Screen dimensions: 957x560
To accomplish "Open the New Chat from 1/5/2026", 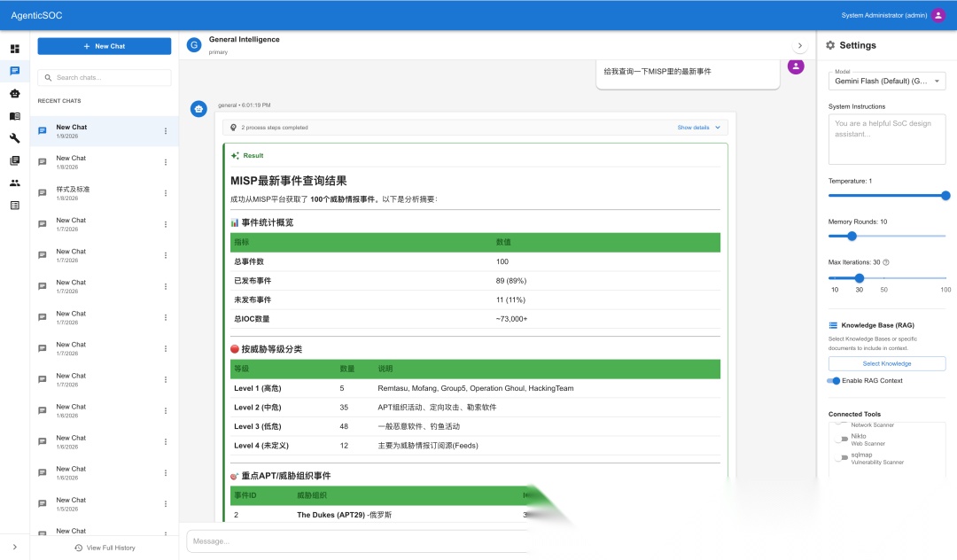I will [105, 504].
